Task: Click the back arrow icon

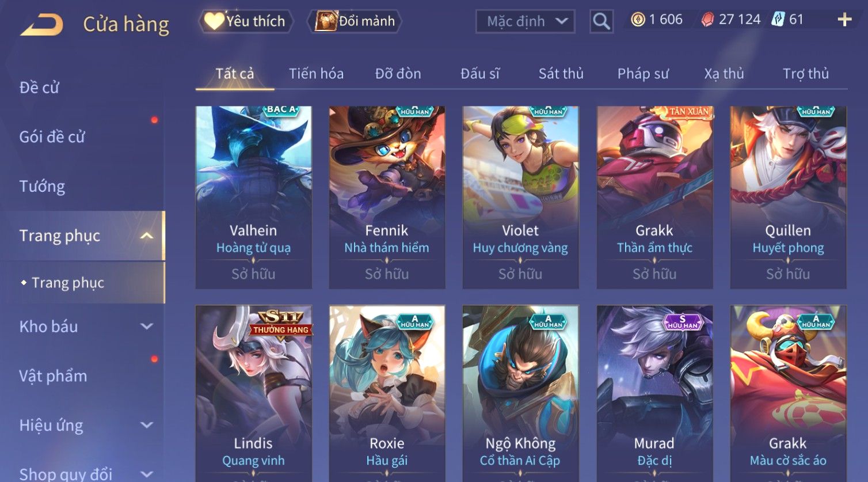Action: [x=41, y=25]
